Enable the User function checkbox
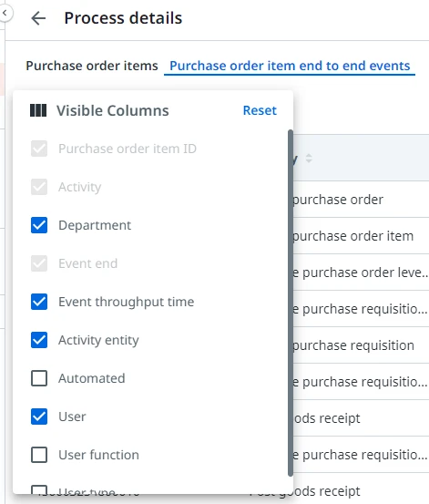 pos(39,455)
